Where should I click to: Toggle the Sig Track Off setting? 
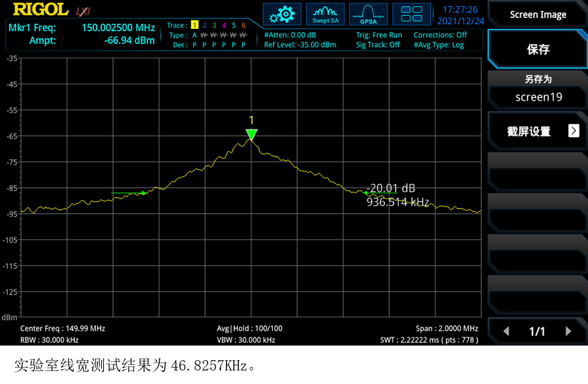[x=378, y=45]
